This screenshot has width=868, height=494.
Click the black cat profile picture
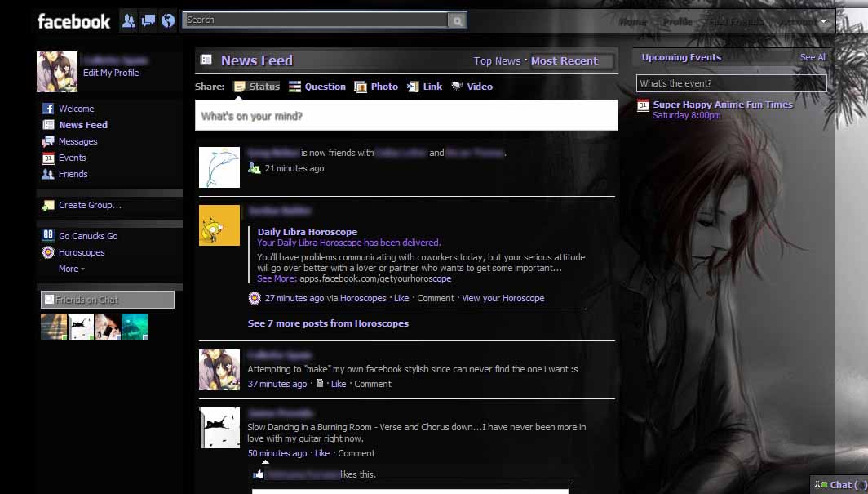click(x=219, y=428)
